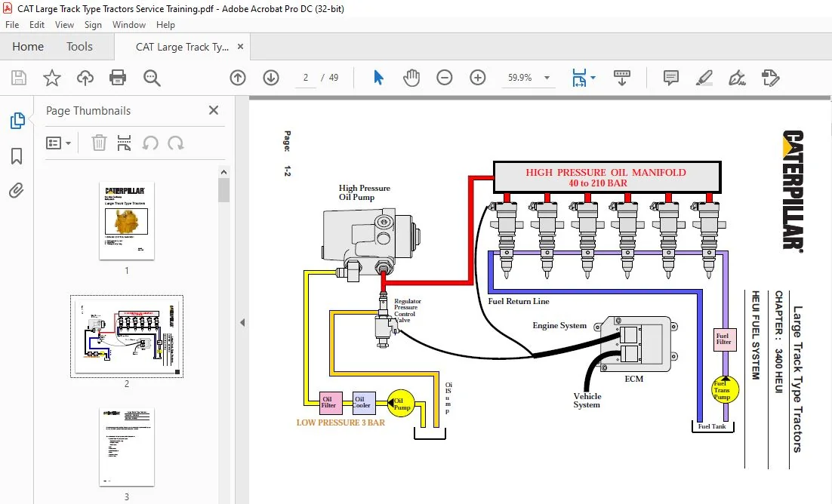This screenshot has height=504, width=832.
Task: Upload the file with the cloud icon
Action: 85,78
